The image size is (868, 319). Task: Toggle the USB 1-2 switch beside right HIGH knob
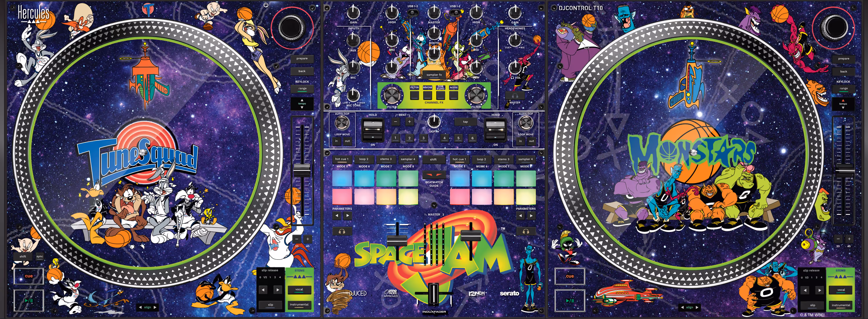point(455,13)
